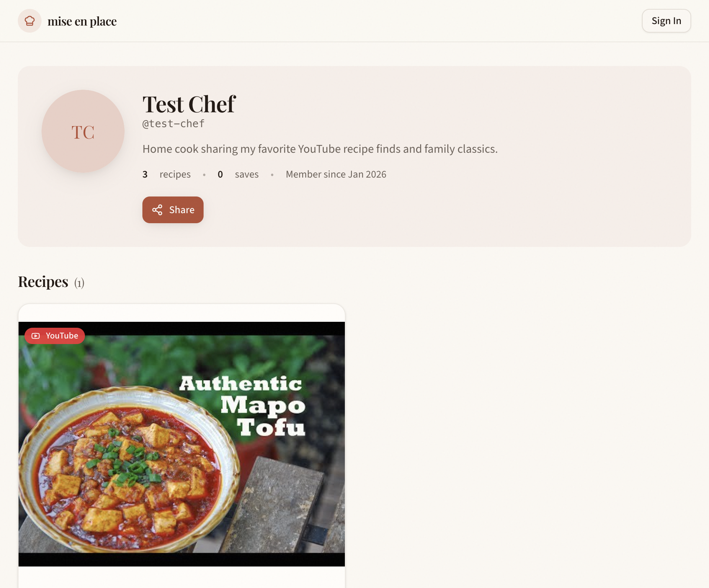This screenshot has width=709, height=588.
Task: Click the 3 recipes stat
Action: pyautogui.click(x=166, y=174)
